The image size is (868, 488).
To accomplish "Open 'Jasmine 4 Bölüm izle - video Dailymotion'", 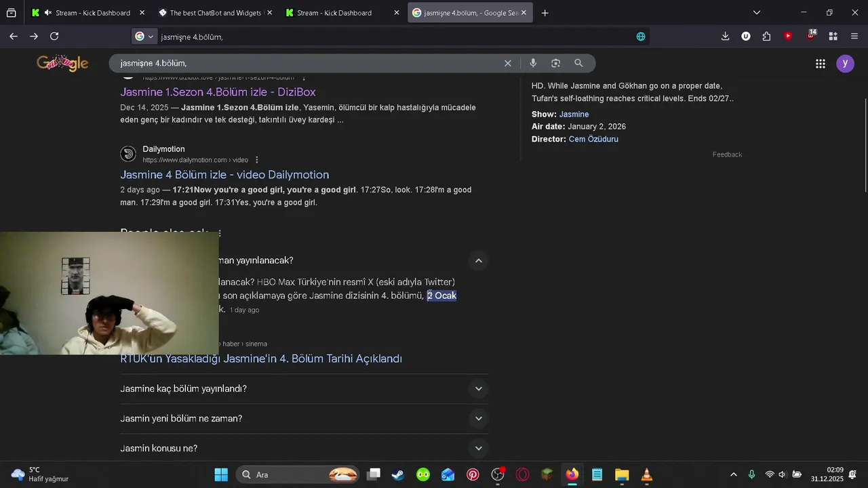I will pos(224,174).
